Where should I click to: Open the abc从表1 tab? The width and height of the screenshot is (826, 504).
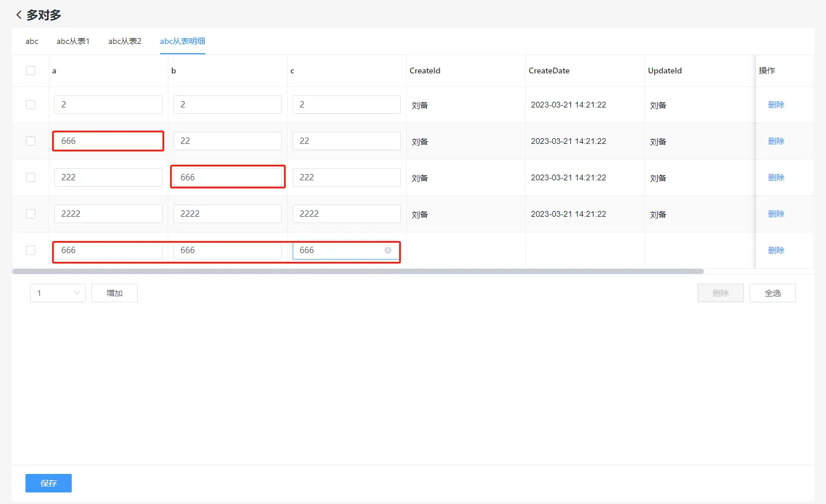point(73,41)
